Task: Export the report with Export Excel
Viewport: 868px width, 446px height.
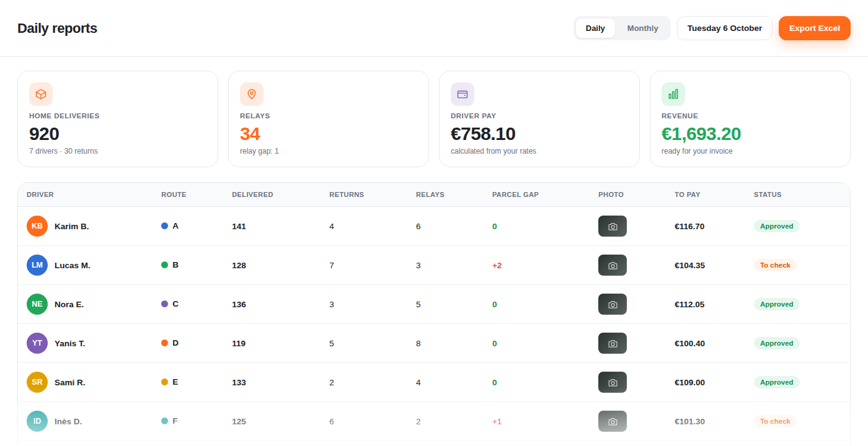Action: pyautogui.click(x=815, y=28)
